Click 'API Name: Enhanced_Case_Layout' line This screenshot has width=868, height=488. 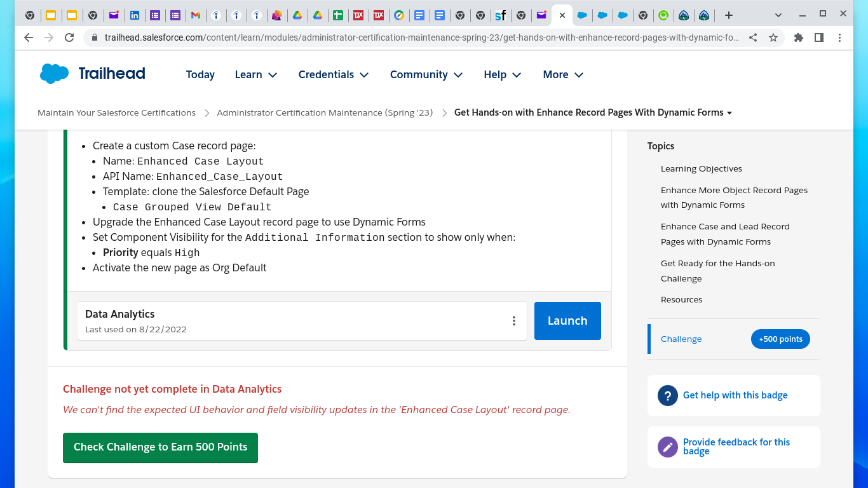[193, 176]
